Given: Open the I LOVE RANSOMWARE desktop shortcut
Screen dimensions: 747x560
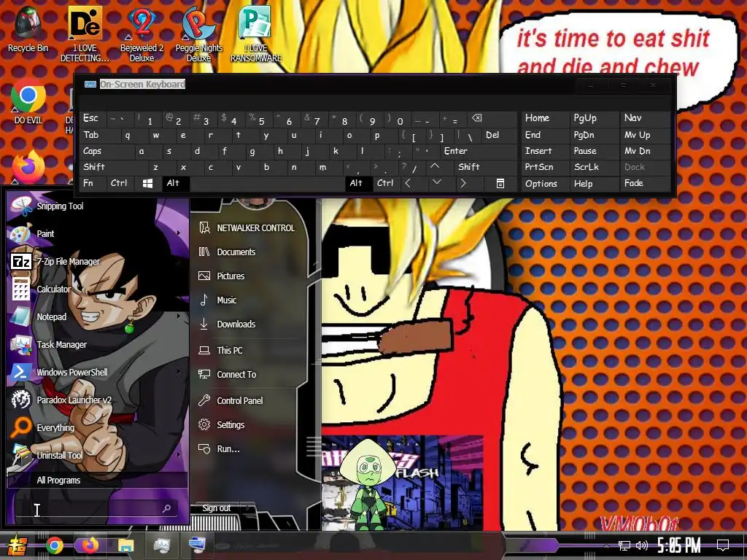Looking at the screenshot, I should coord(256,34).
